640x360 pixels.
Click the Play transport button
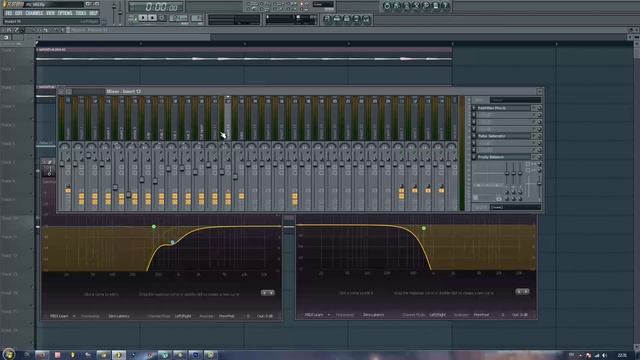pyautogui.click(x=142, y=18)
